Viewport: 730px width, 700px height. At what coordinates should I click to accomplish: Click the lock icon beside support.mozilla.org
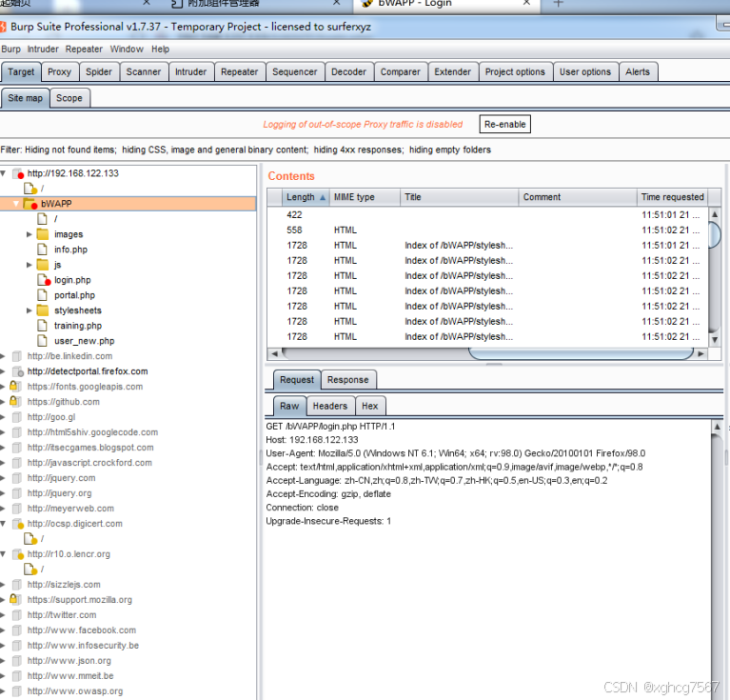coord(15,599)
